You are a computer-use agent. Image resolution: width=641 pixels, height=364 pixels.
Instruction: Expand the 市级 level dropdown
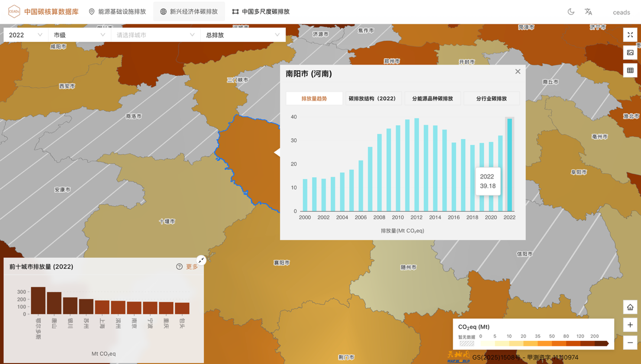point(79,35)
